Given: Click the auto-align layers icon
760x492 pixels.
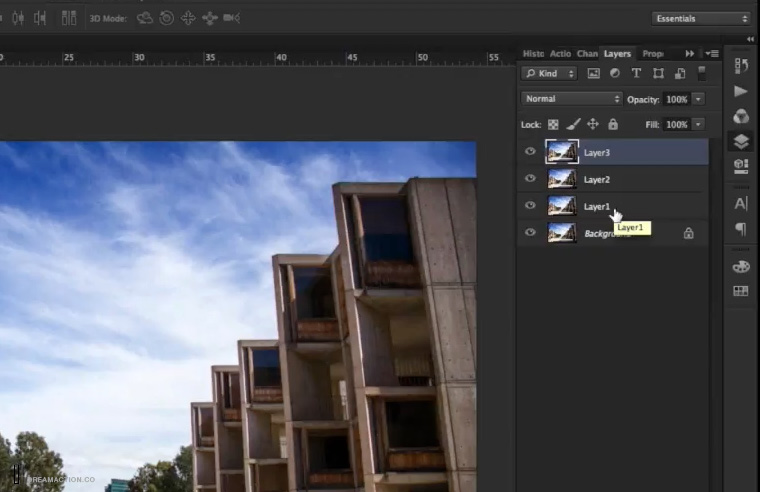Looking at the screenshot, I should [69, 18].
